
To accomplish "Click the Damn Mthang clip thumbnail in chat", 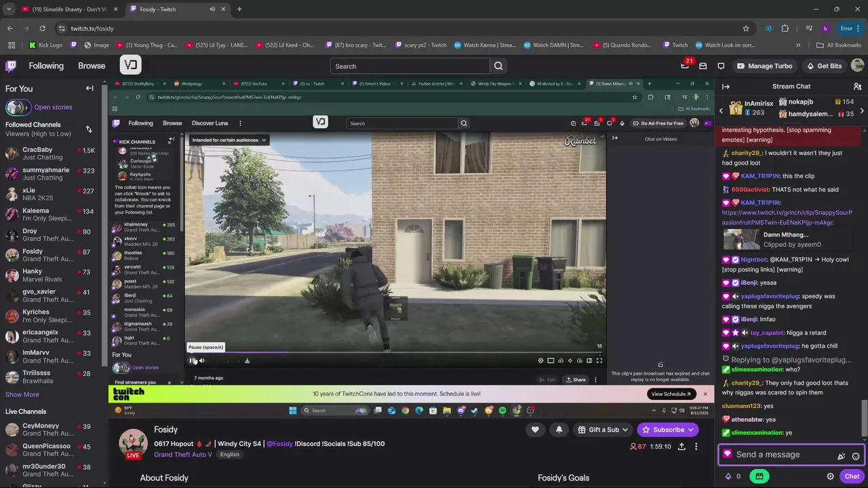I will tap(741, 239).
